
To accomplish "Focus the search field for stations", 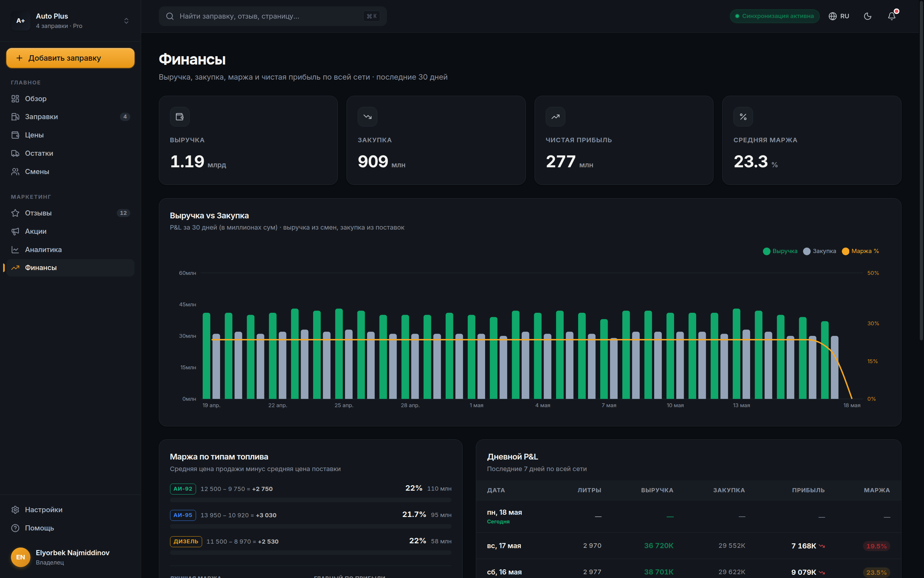I will pos(273,16).
